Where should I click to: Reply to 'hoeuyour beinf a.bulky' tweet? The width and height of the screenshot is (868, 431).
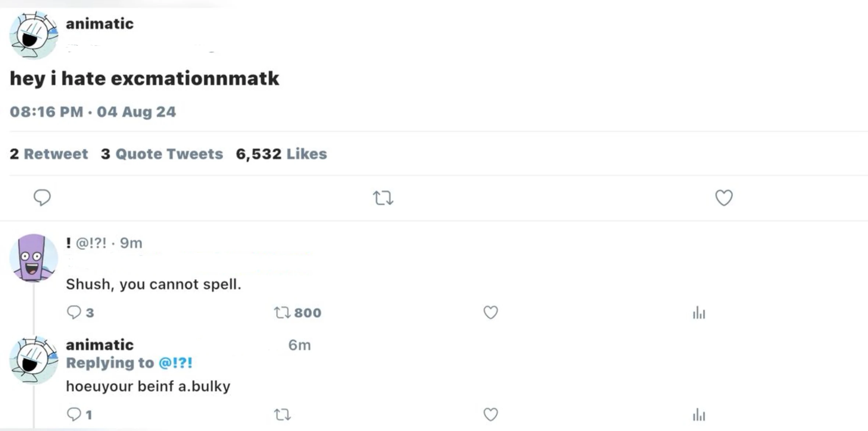[74, 414]
